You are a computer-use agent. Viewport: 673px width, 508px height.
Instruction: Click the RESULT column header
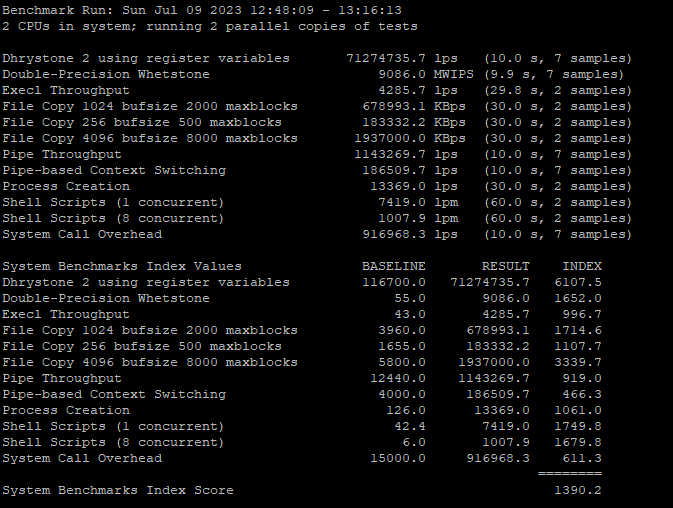(x=506, y=266)
